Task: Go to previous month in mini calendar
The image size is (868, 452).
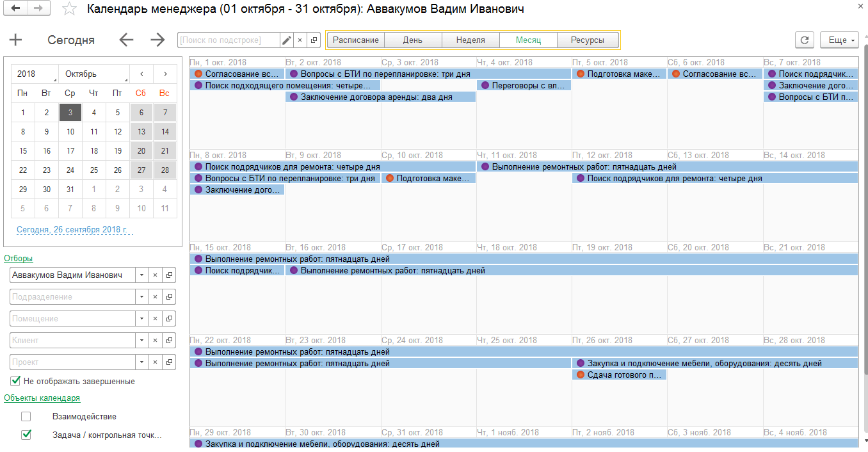Action: tap(141, 74)
